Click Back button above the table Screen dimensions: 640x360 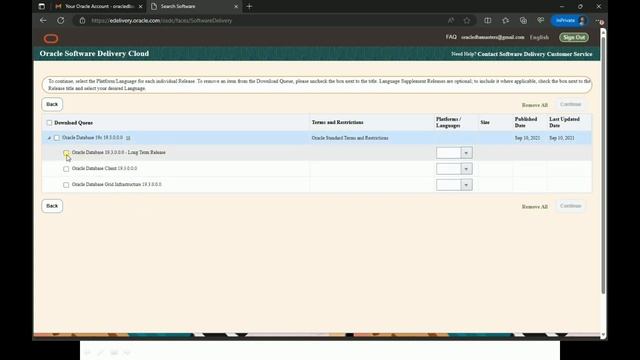point(52,104)
